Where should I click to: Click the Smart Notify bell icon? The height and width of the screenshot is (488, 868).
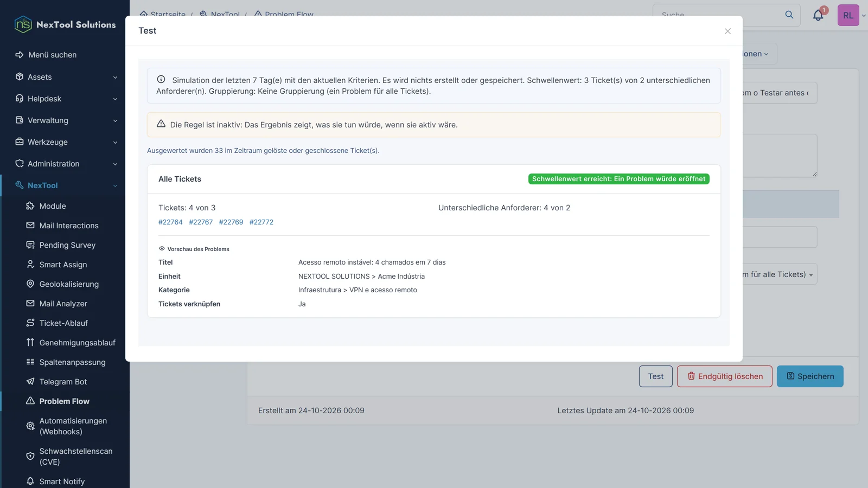point(30,481)
